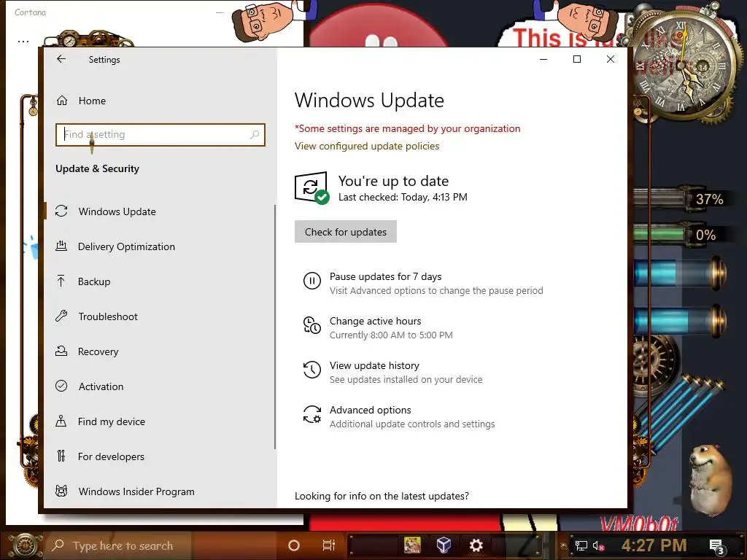Click the 4:27 PM taskbar clock

click(654, 545)
